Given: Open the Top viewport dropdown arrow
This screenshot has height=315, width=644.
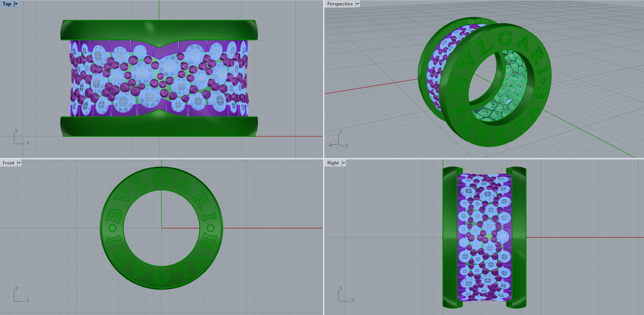Looking at the screenshot, I should 16,4.
